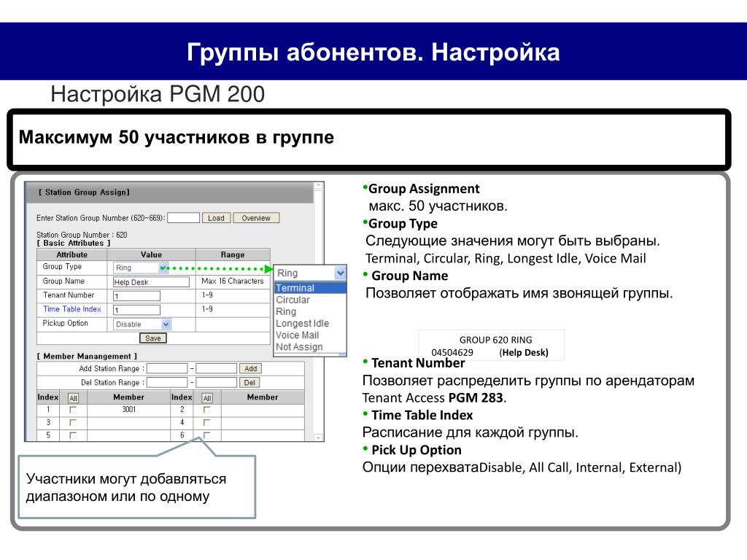Check the box for index 1

click(73, 410)
